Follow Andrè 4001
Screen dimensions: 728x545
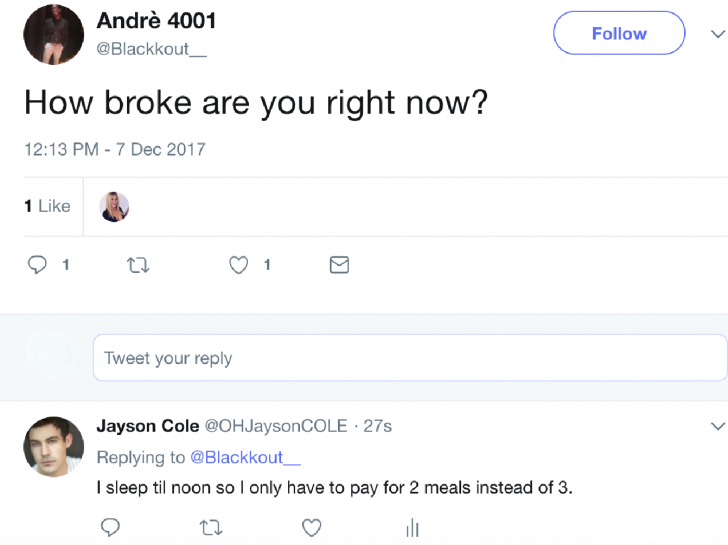pos(619,33)
